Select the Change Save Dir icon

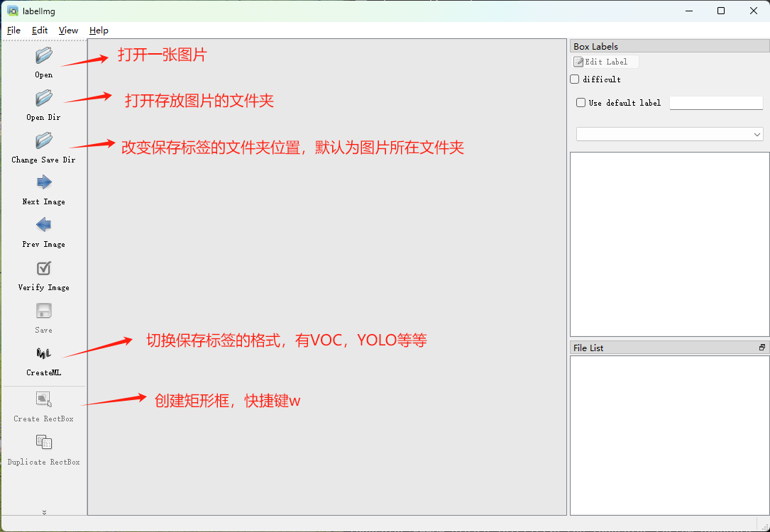pyautogui.click(x=43, y=141)
